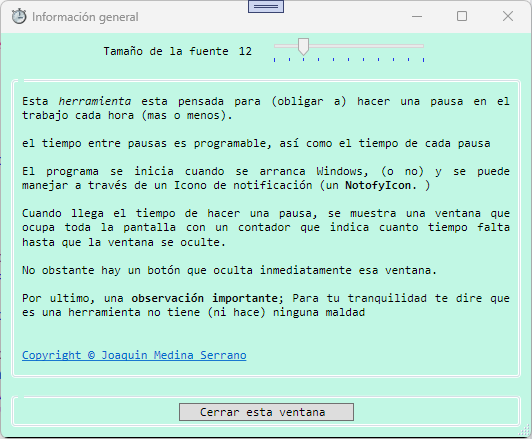Click the slider track left of the thumb
This screenshot has width=532, height=439.
[x=286, y=46]
